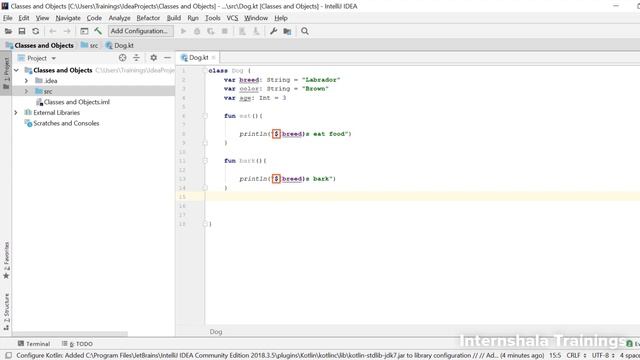Click the locate-file target icon in Project panel
The image size is (640, 360).
122,58
